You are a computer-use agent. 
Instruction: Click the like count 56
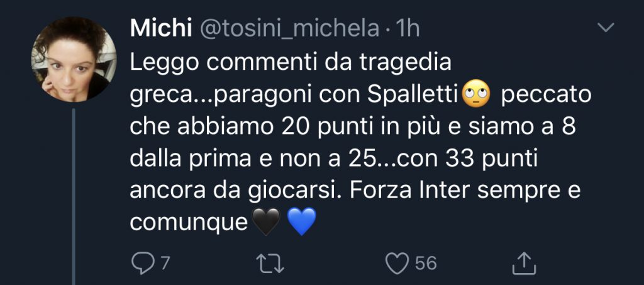click(x=426, y=263)
